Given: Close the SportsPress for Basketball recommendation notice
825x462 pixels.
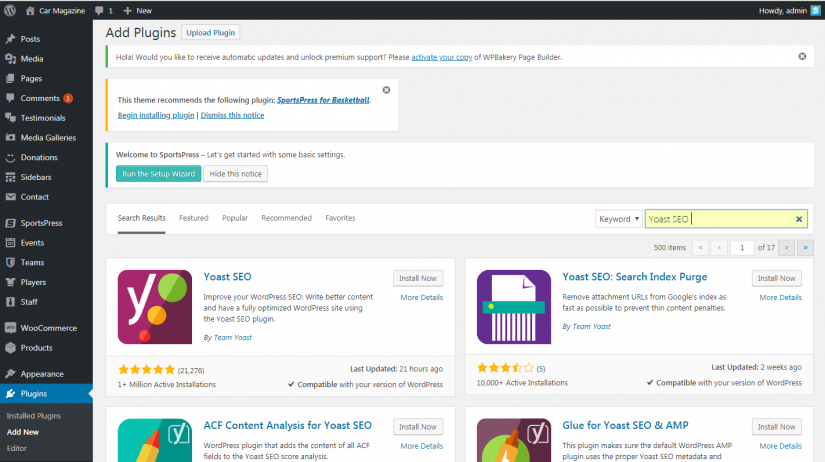Looking at the screenshot, I should click(386, 90).
